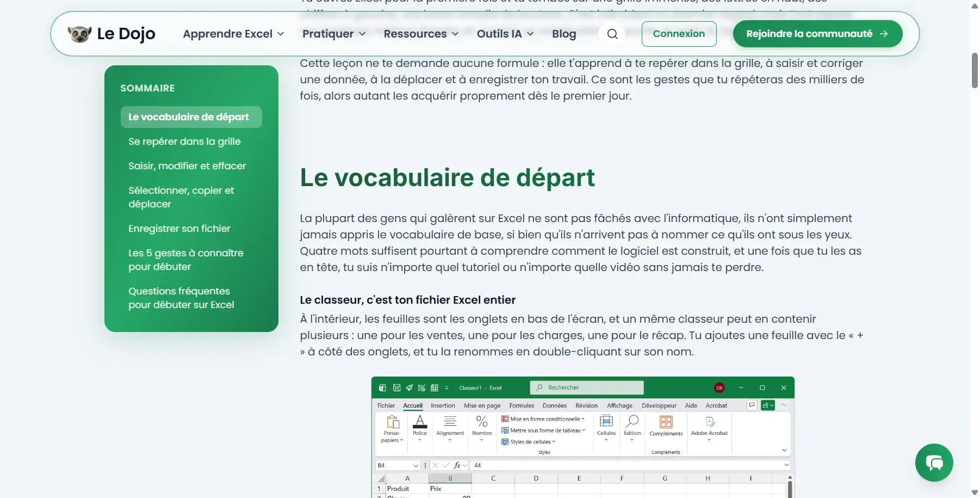Expand the Pratiquer menu
980x498 pixels.
click(x=334, y=34)
